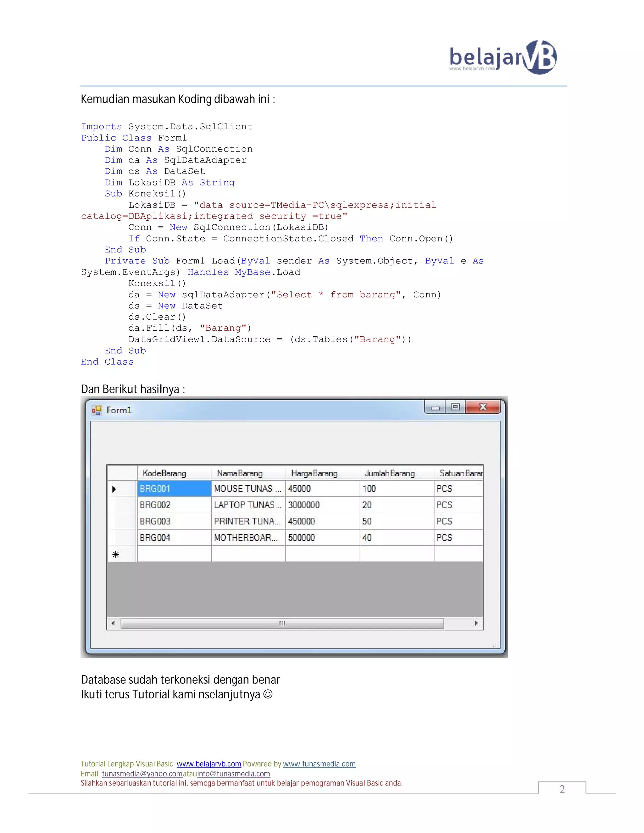Click the info@tunasmedia.com email link
Screen dimensions: 644x833
234,774
